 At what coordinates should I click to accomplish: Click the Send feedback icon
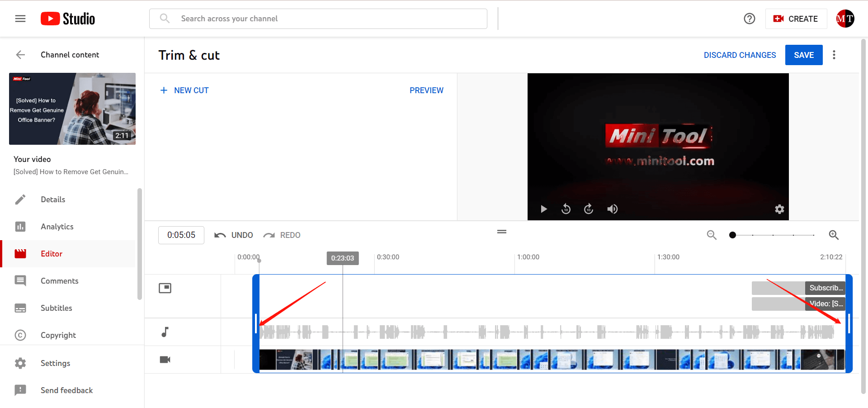(x=20, y=390)
